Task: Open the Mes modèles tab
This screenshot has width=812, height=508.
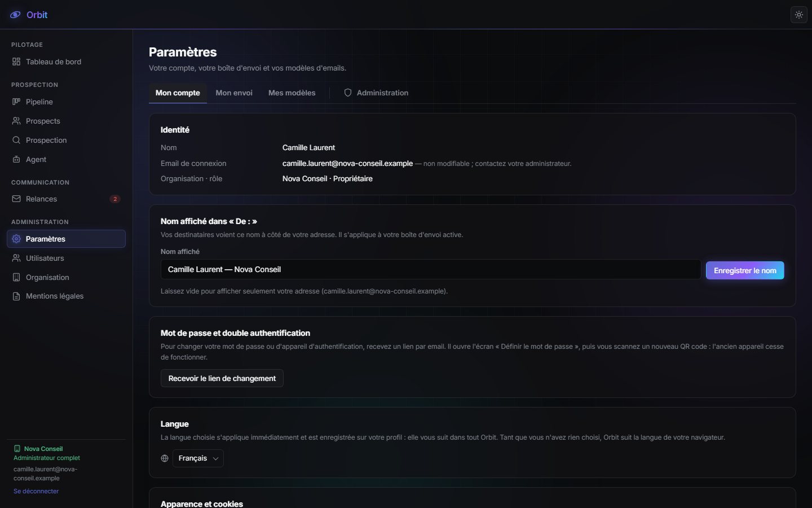Action: (x=292, y=93)
